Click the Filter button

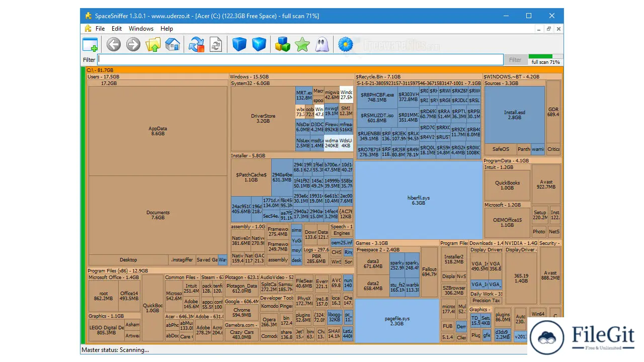coord(515,60)
